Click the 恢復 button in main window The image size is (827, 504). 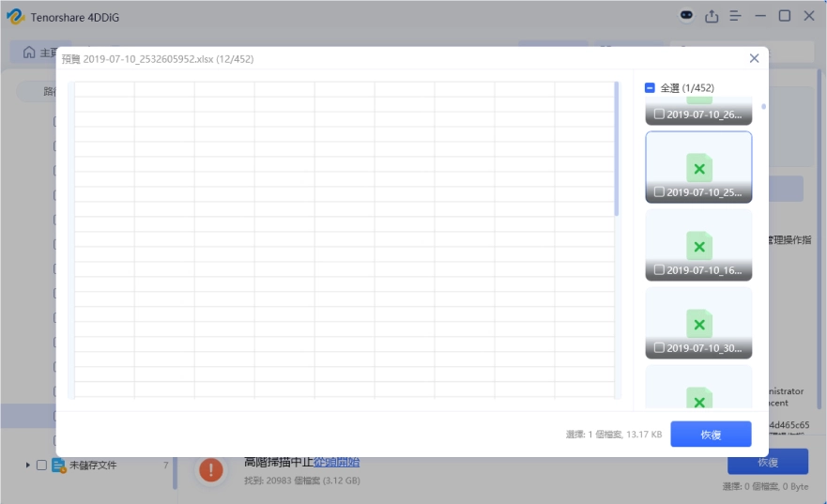pyautogui.click(x=768, y=463)
